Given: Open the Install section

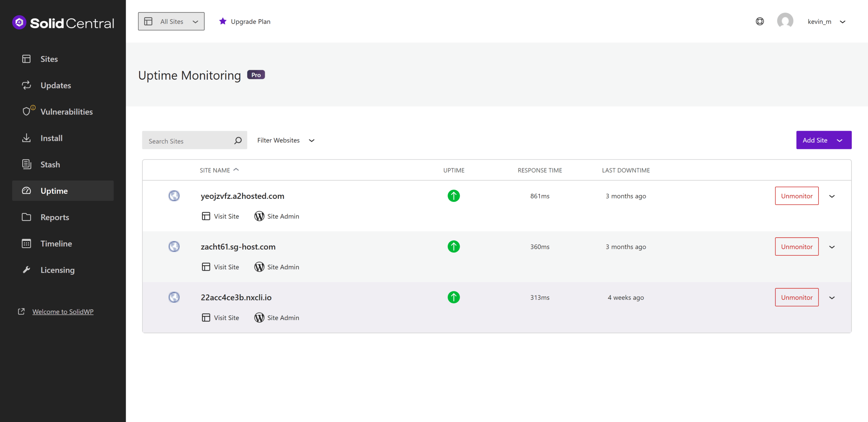Looking at the screenshot, I should [x=51, y=138].
